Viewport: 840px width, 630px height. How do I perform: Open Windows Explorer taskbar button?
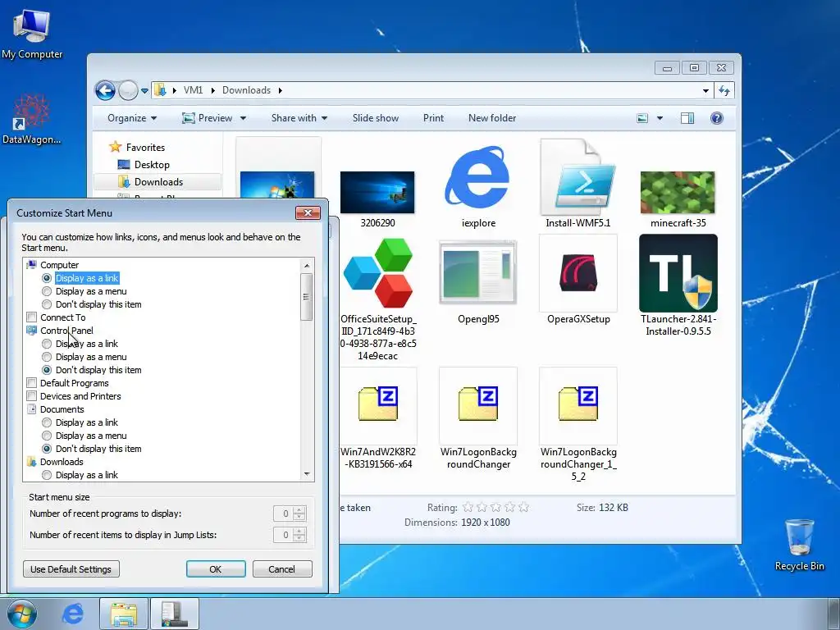point(123,614)
